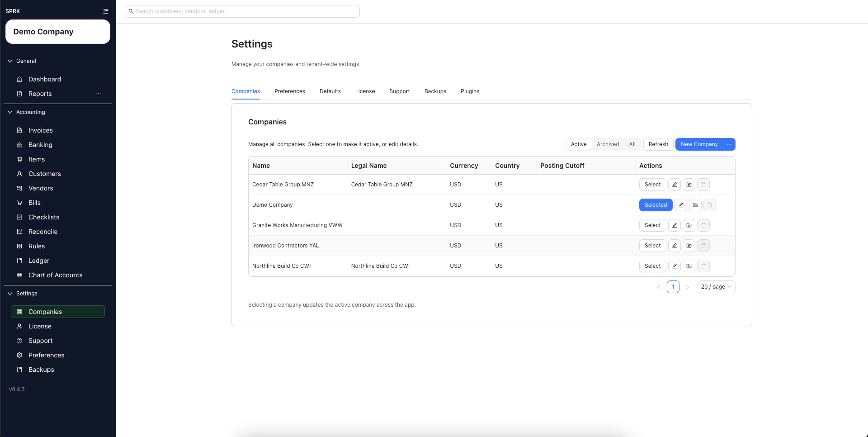Edit the Demo Company row
868x437 pixels.
[681, 205]
